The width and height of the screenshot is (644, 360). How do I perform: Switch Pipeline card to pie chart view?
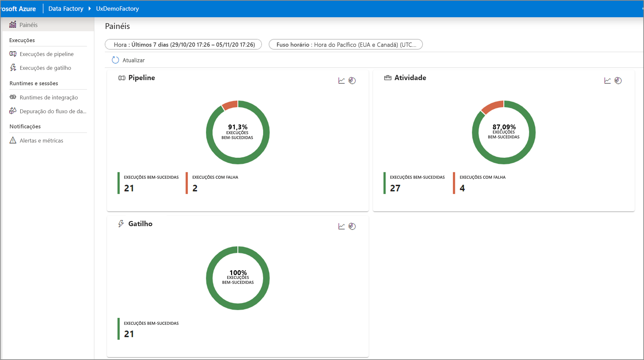click(352, 80)
